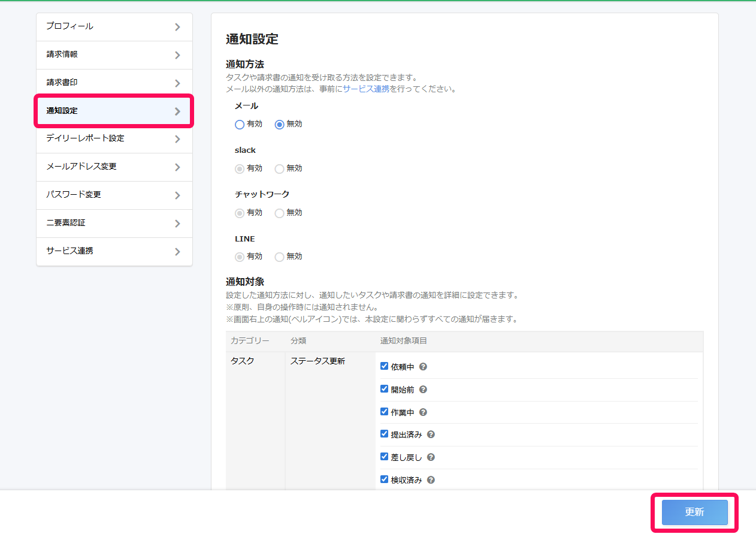Select メール 有効 radio button

pos(240,125)
